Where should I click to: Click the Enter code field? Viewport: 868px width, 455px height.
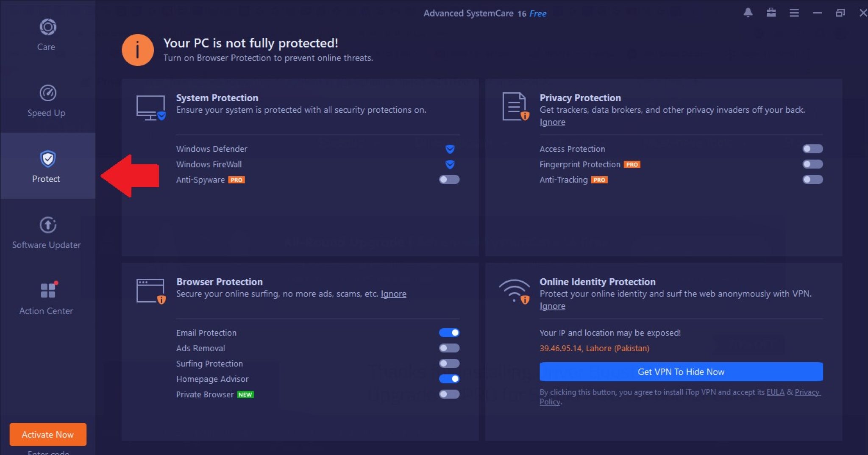(47, 452)
